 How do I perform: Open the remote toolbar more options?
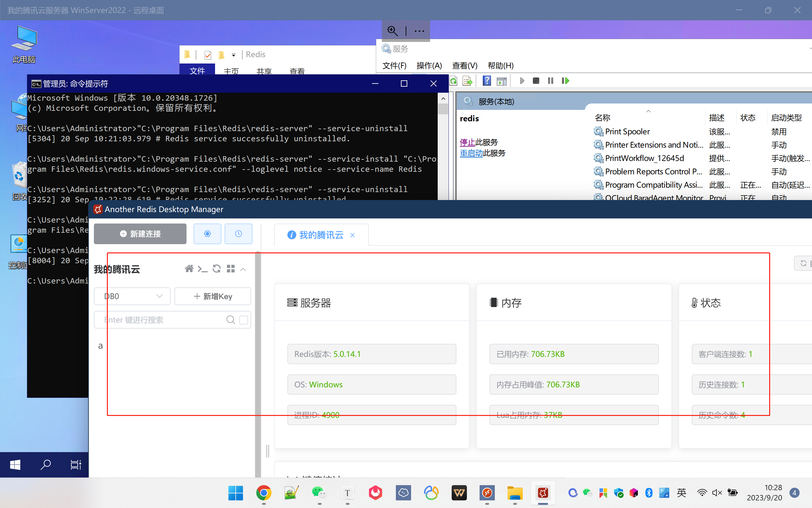[419, 31]
